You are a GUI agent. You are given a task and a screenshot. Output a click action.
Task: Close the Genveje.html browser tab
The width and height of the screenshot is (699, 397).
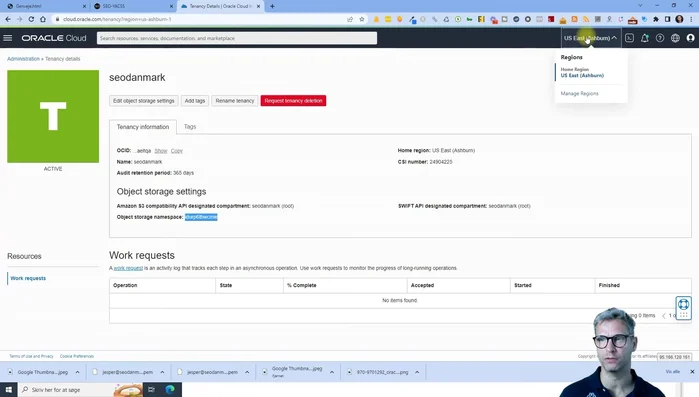[x=84, y=6]
